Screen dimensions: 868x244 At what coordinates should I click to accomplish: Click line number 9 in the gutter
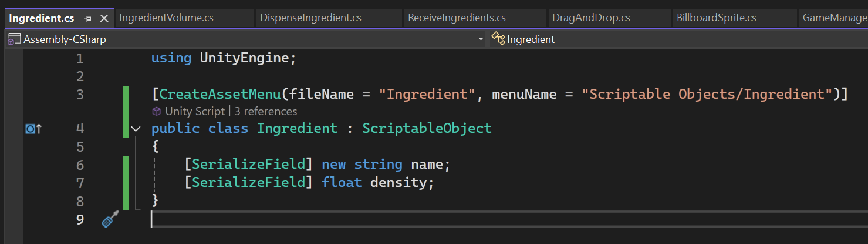(x=80, y=219)
